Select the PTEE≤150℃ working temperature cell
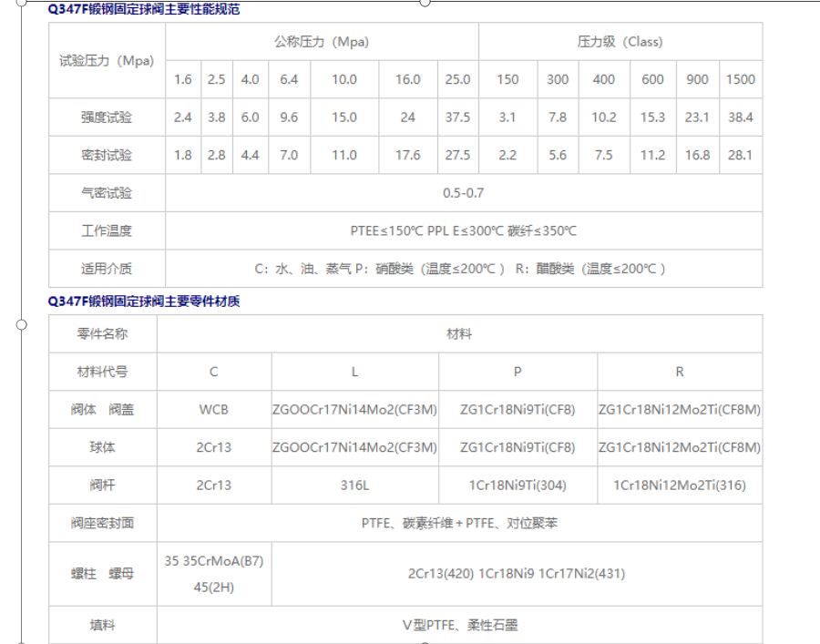The image size is (820, 644). (463, 231)
